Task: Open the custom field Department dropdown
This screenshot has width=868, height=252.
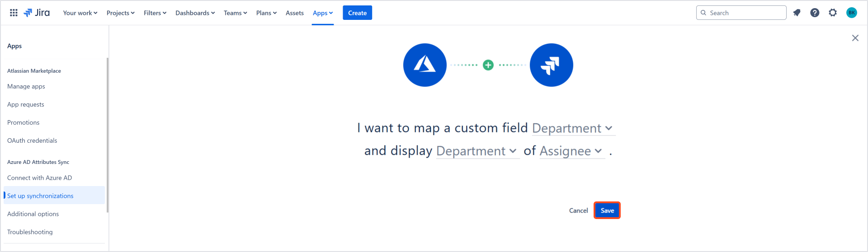Action: (x=573, y=128)
